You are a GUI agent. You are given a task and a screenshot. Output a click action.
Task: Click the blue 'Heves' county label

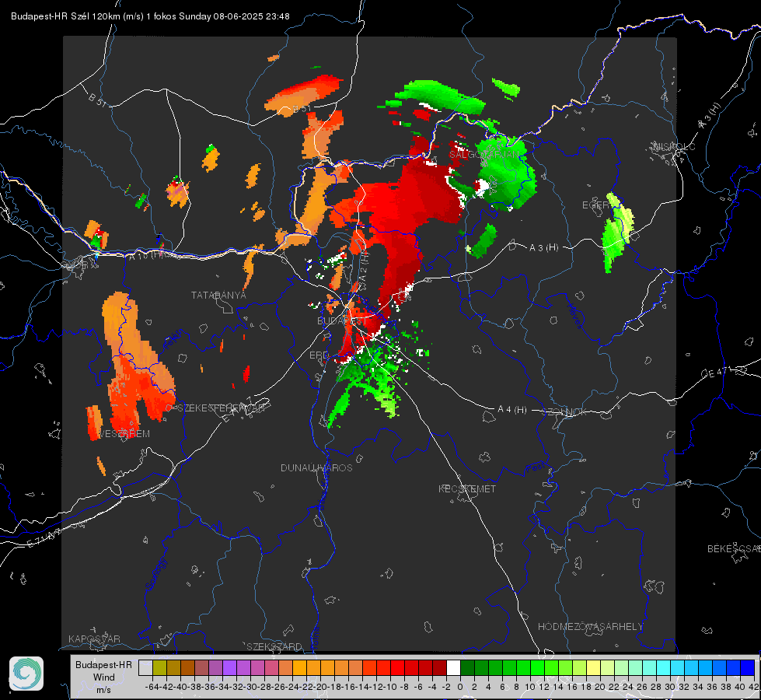pyautogui.click(x=574, y=315)
